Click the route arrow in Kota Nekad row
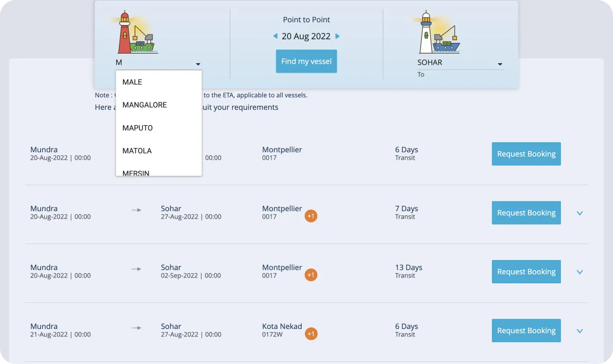 pos(136,328)
